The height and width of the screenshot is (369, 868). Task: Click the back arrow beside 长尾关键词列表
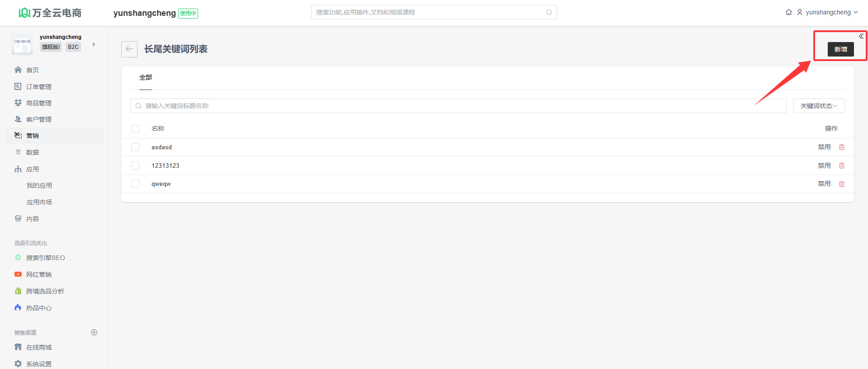(x=129, y=49)
